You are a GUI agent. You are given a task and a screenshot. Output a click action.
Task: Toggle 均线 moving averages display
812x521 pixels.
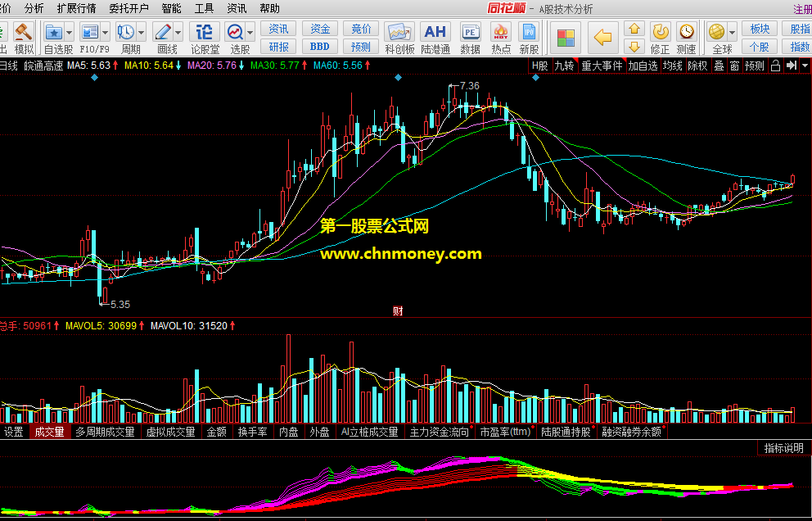(x=673, y=66)
